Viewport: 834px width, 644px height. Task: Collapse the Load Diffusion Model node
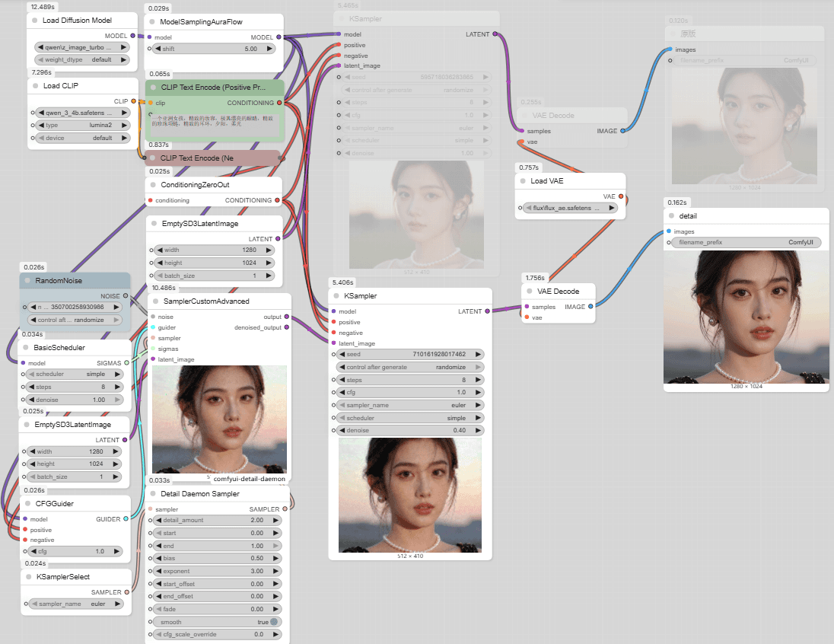coord(36,21)
